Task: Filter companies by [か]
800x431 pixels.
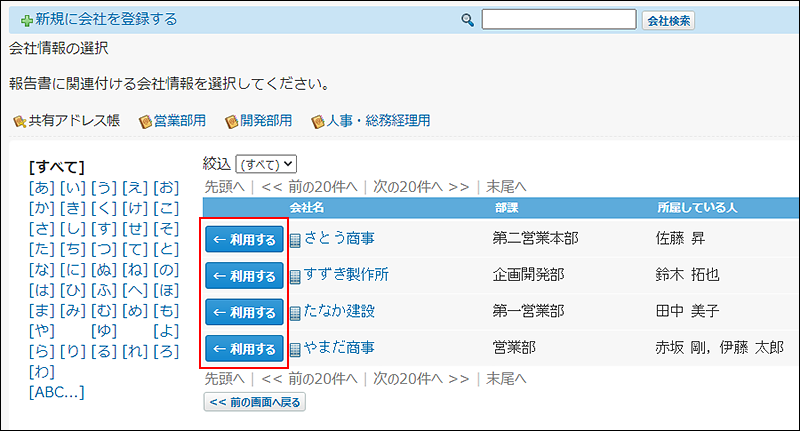Action: 42,208
